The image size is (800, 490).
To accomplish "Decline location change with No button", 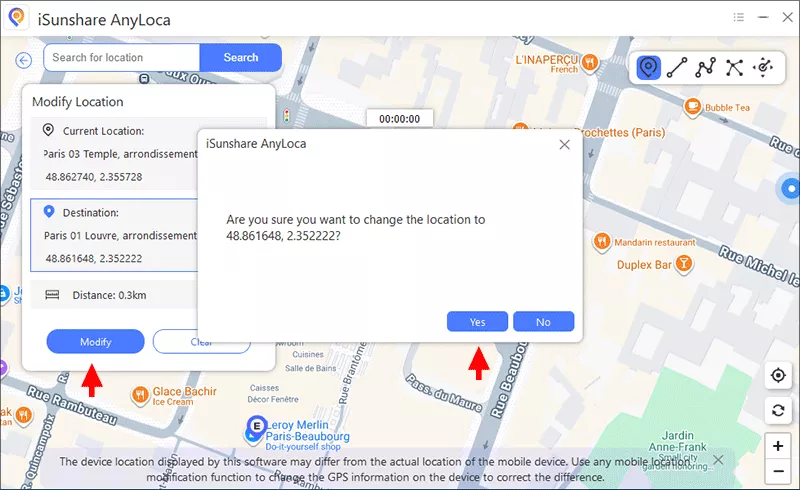I will (543, 322).
